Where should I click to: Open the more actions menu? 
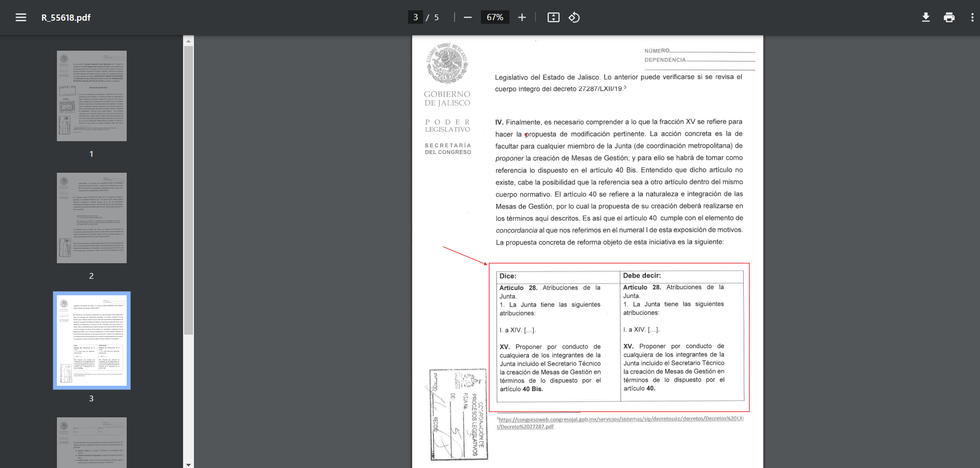972,18
